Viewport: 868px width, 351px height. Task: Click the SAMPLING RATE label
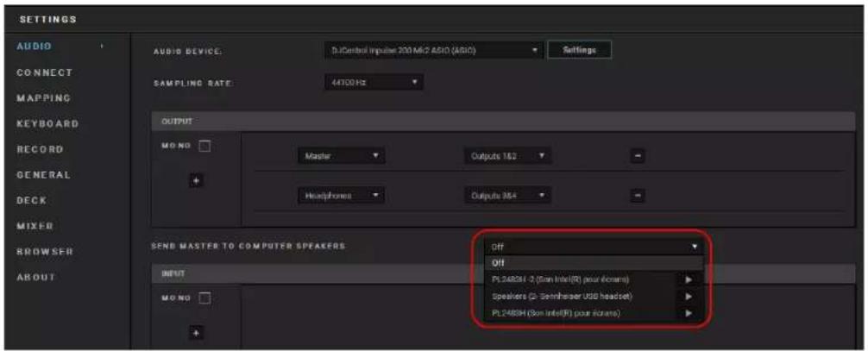(x=192, y=84)
